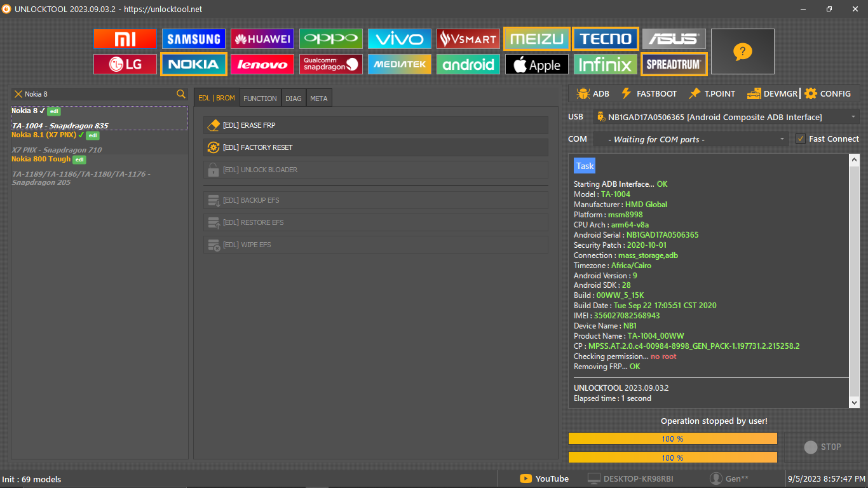The image size is (868, 488).
Task: Click [EDL] UNLOCK BLOADER button
Action: 376,170
